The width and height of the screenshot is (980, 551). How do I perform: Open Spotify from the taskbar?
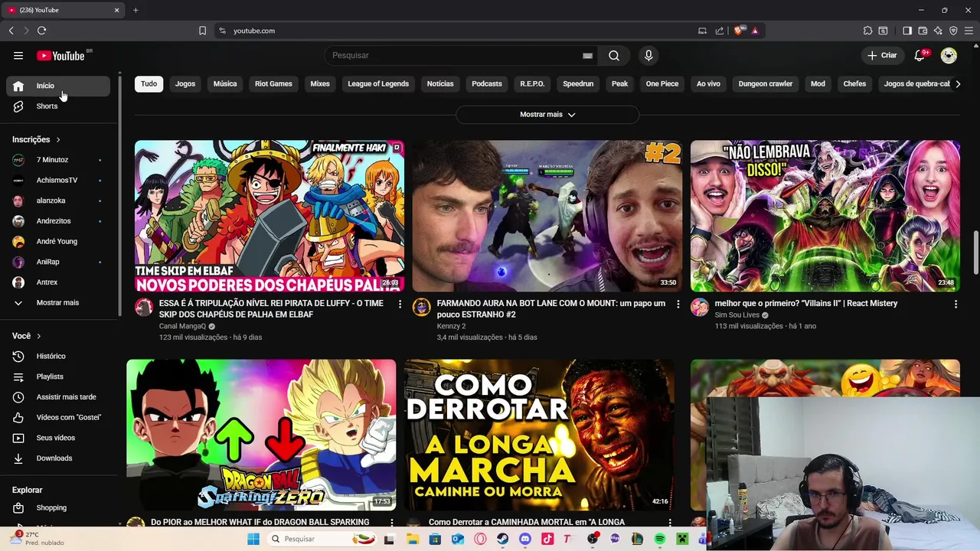[660, 539]
